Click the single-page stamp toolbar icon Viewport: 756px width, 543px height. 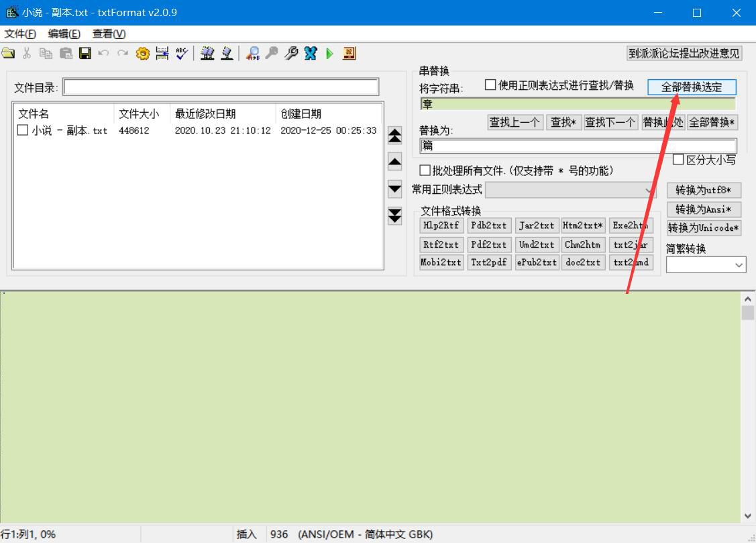[x=227, y=53]
